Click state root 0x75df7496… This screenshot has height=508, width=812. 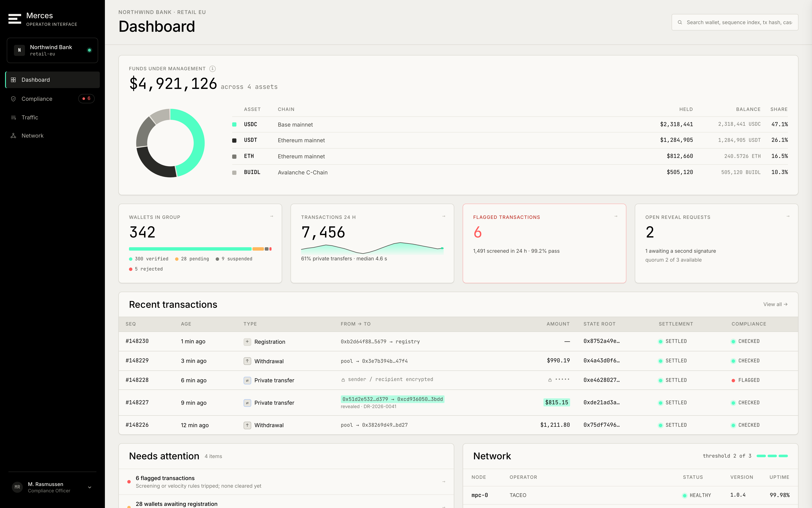(602, 425)
